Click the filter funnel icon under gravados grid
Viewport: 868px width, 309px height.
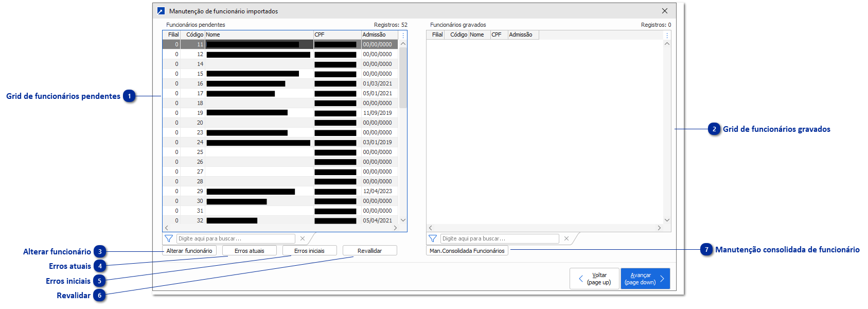point(433,238)
